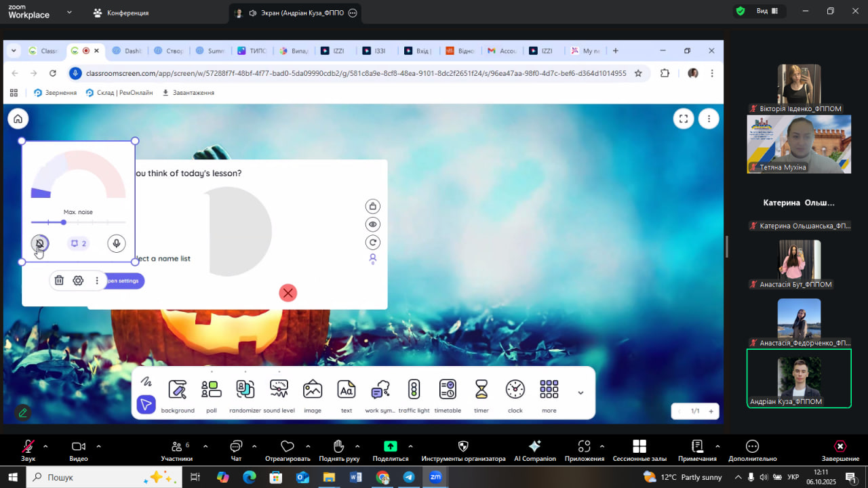Open the traffic light widget
868x488 pixels.
point(414,390)
